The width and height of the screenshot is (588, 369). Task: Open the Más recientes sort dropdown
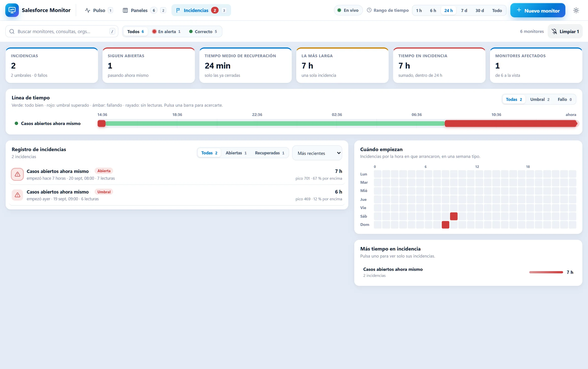pos(317,153)
